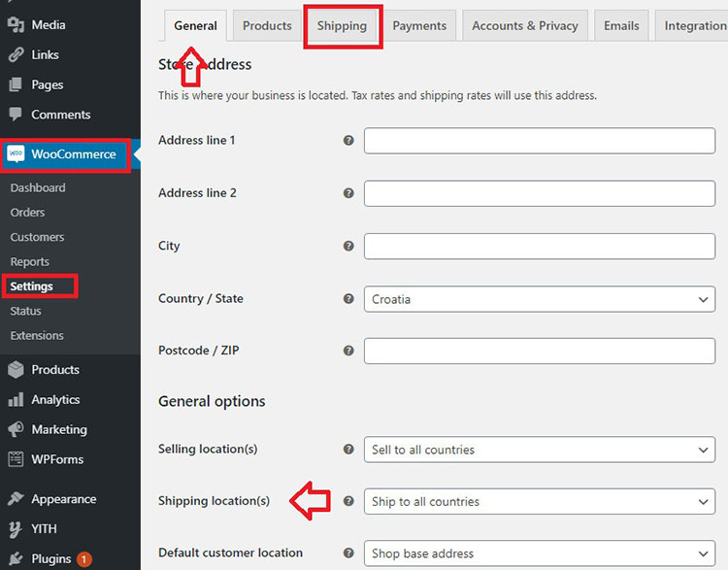Open WooCommerce Orders submenu link
This screenshot has width=728, height=570.
click(x=27, y=212)
